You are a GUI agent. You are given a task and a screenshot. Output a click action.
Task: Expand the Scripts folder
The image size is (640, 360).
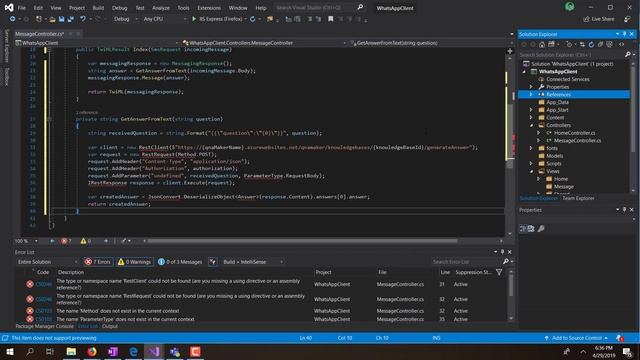click(x=531, y=163)
